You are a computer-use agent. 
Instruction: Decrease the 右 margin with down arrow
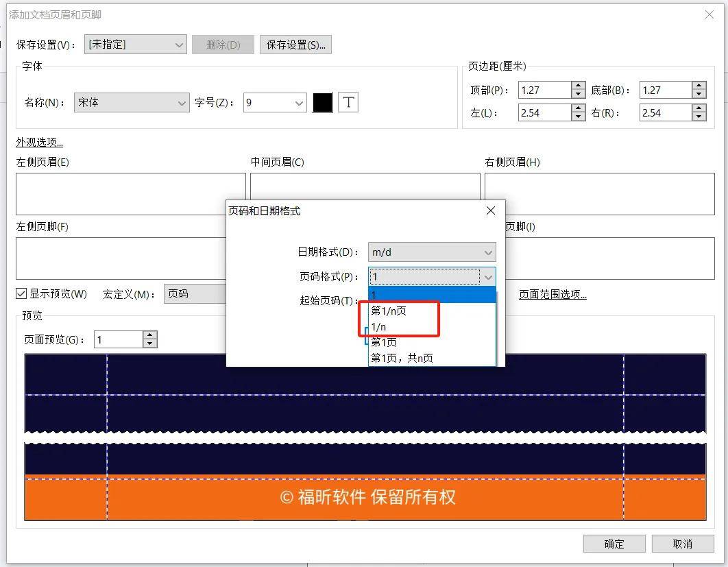(699, 117)
